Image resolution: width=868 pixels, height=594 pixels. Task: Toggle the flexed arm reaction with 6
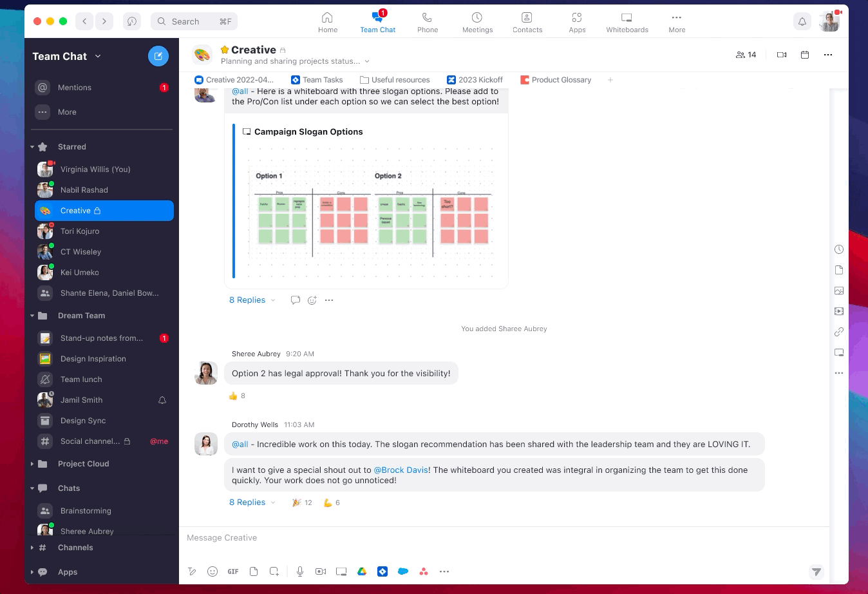[x=332, y=503]
